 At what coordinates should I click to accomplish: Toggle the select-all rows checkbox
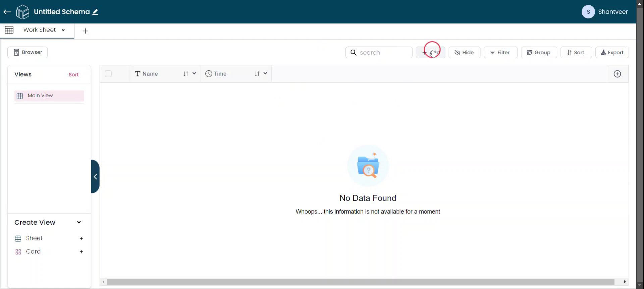[x=108, y=74]
